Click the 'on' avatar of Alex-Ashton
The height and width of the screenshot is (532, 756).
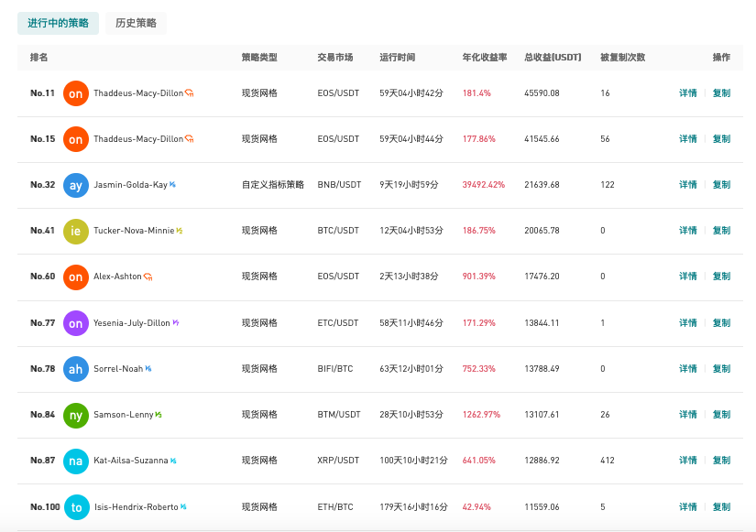coord(76,277)
